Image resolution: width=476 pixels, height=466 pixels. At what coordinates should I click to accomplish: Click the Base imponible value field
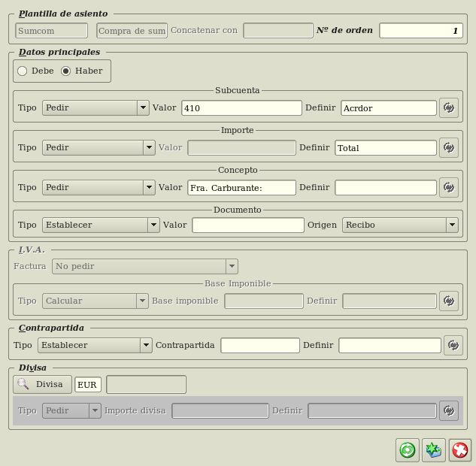pyautogui.click(x=264, y=301)
